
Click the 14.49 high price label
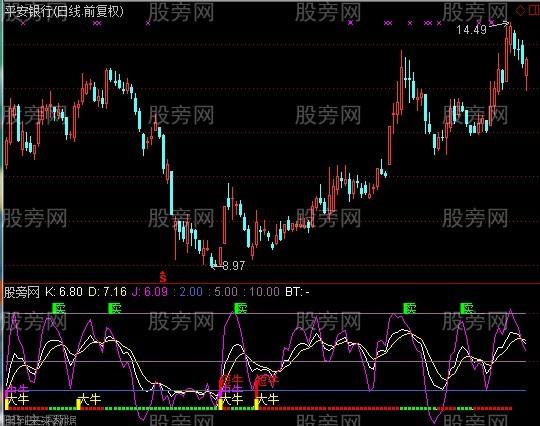pos(472,30)
